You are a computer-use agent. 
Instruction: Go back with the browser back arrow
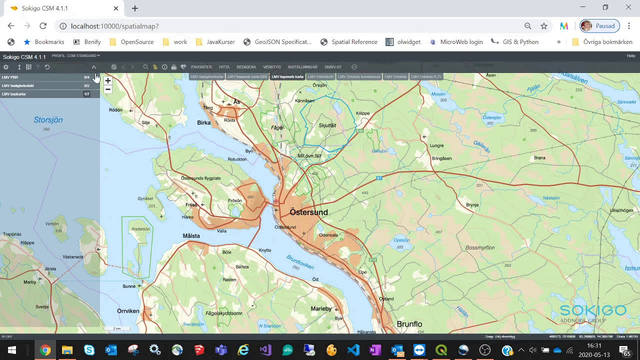(11, 26)
